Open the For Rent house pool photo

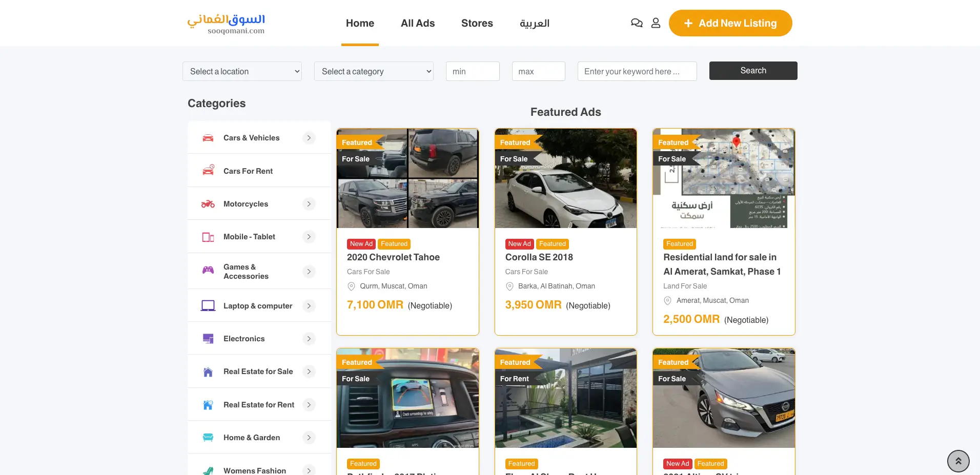click(566, 398)
